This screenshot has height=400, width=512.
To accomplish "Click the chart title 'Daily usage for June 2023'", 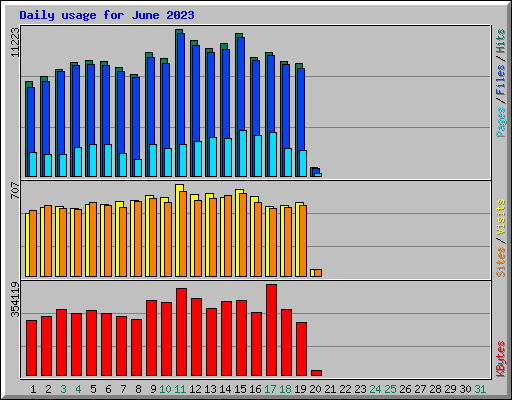I will click(x=107, y=15).
